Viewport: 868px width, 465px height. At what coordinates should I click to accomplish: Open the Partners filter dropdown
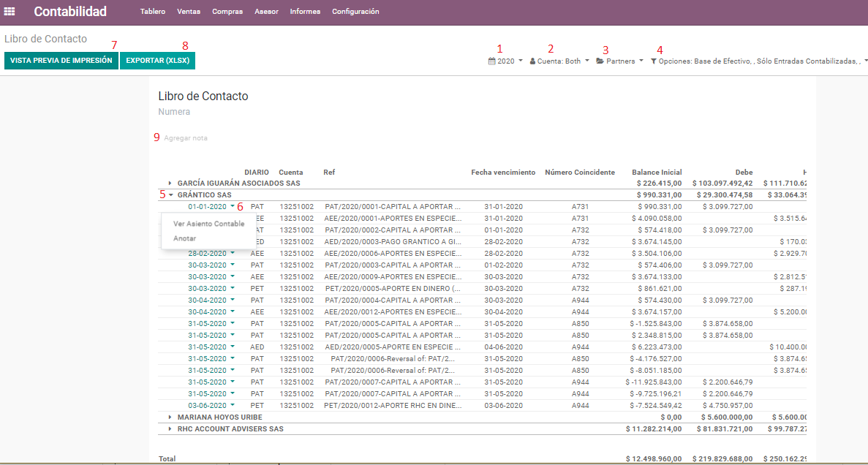[620, 61]
